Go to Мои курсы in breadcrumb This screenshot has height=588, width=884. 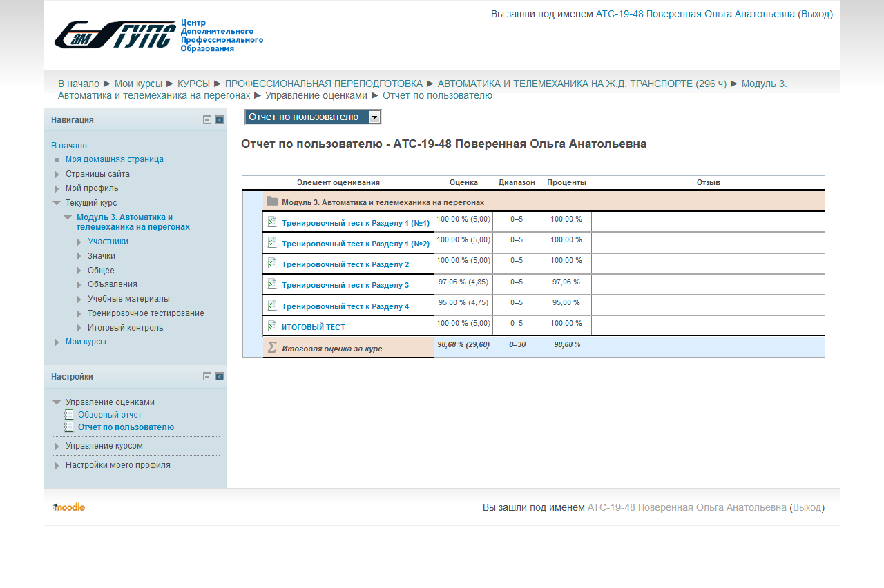point(138,84)
